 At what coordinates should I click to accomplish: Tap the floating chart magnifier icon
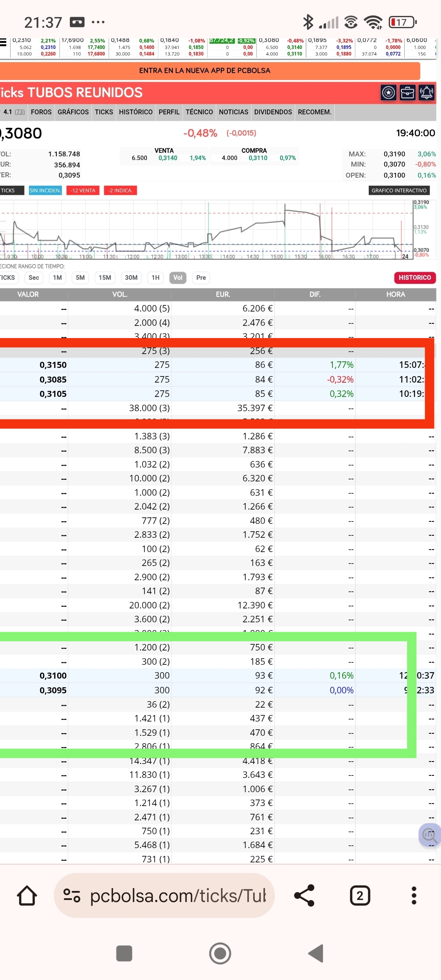(429, 835)
